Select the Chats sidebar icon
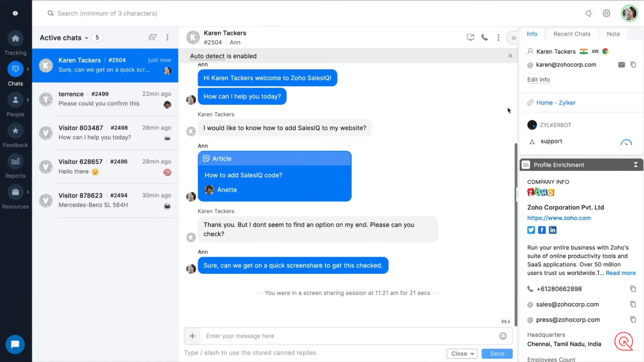 coord(15,69)
